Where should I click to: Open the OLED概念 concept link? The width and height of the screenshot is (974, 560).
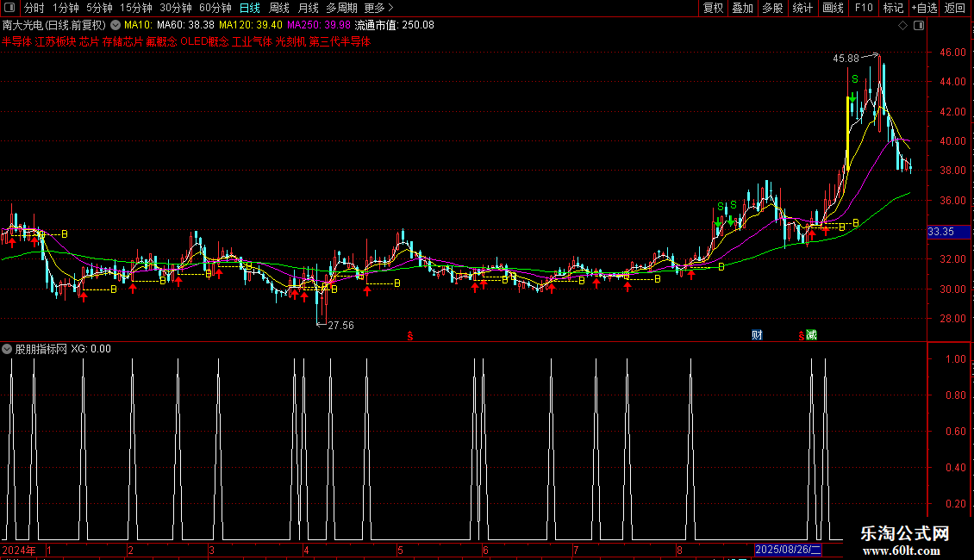204,41
